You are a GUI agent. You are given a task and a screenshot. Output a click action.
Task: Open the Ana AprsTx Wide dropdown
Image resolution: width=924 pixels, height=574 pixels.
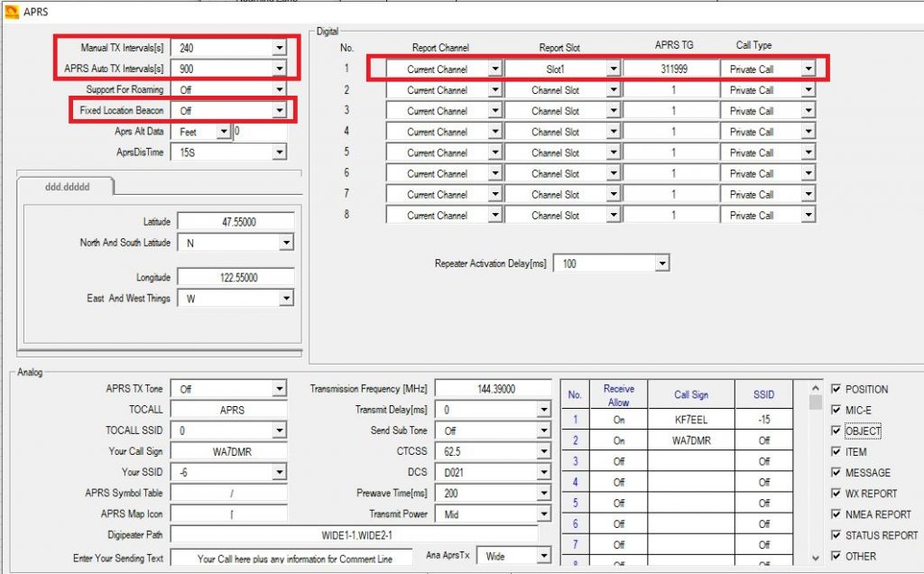(x=544, y=556)
